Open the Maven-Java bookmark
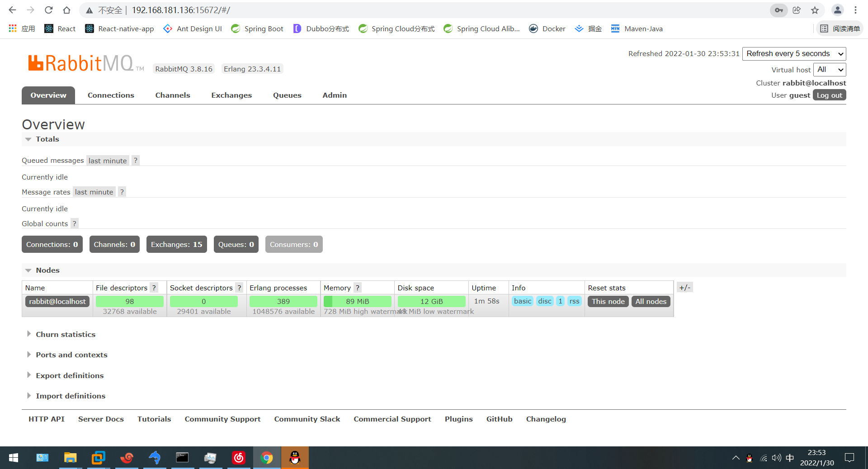This screenshot has height=469, width=868. click(637, 28)
